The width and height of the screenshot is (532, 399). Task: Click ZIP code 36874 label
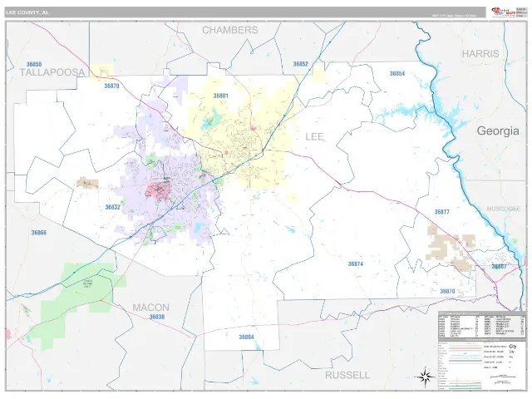coord(356,264)
